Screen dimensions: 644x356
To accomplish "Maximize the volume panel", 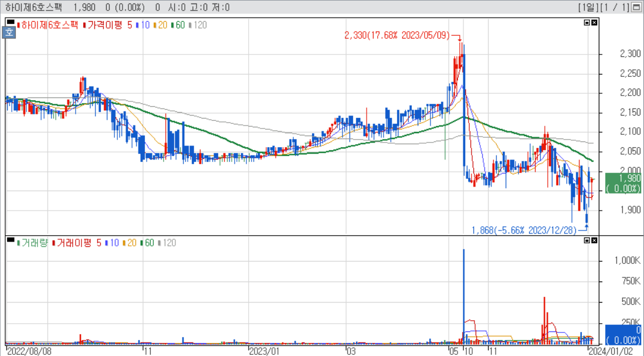I will [x=587, y=240].
